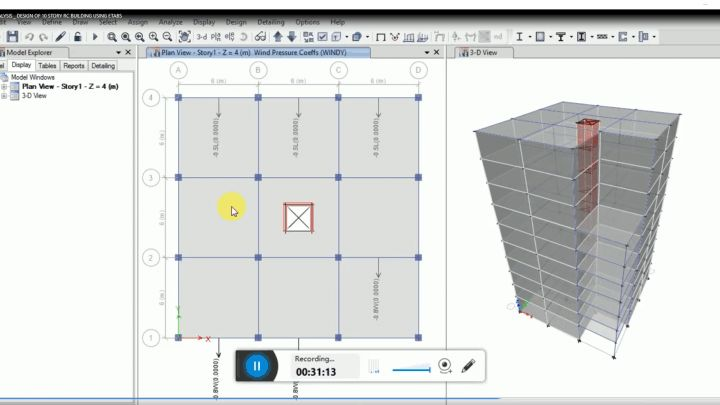Click the steel joist design icon

(602, 37)
